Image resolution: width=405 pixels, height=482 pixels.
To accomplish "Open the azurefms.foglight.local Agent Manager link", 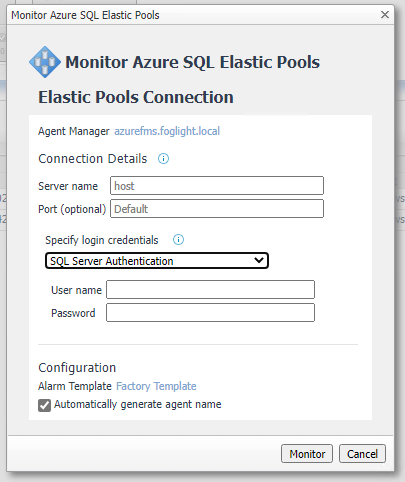I will pos(167,131).
